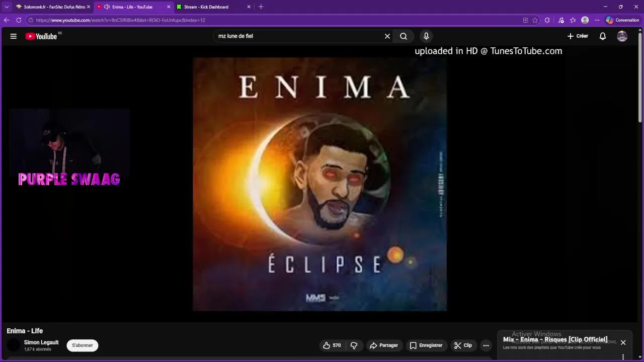Open Simon Legault channel link
Screen dimensions: 644x362
(41, 342)
